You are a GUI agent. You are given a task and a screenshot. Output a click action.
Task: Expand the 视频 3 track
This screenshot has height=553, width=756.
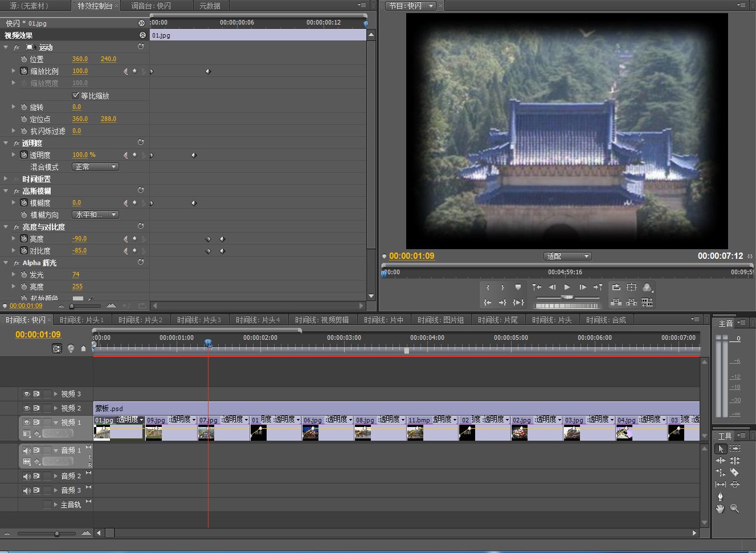(x=56, y=394)
